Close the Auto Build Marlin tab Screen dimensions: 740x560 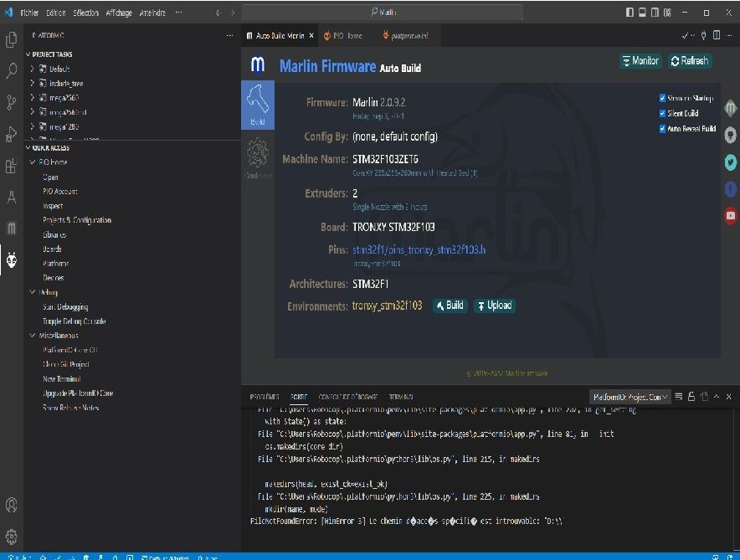[311, 36]
